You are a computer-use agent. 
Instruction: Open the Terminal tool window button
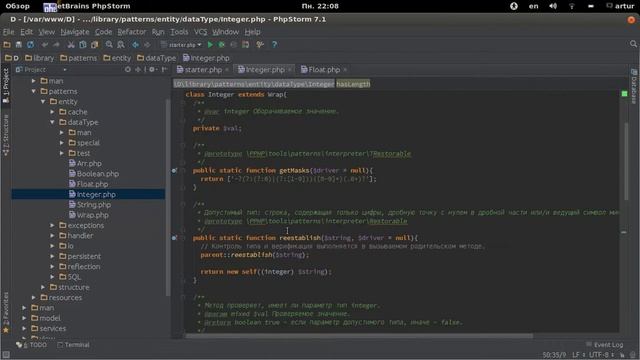(x=73, y=345)
